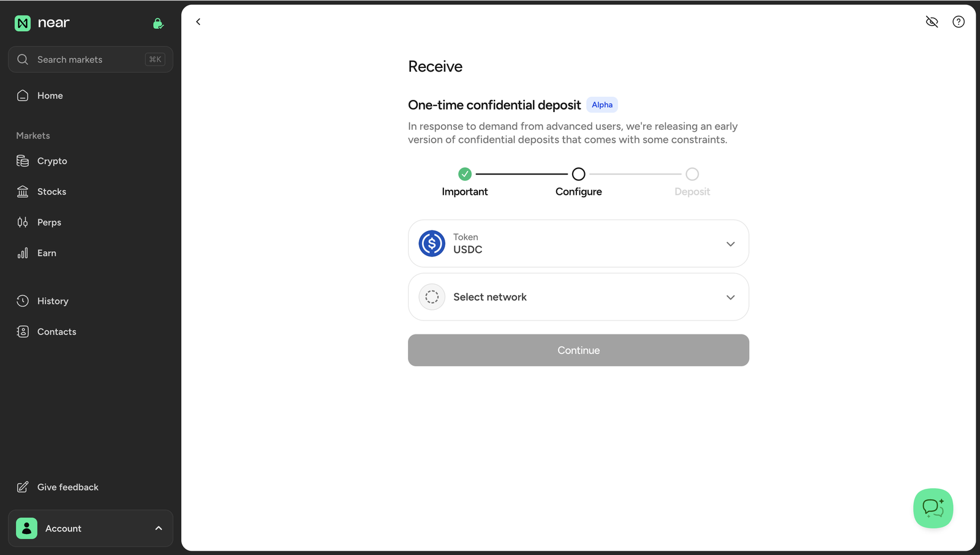The image size is (980, 555).
Task: Focus the Search markets field
Action: 91,59
